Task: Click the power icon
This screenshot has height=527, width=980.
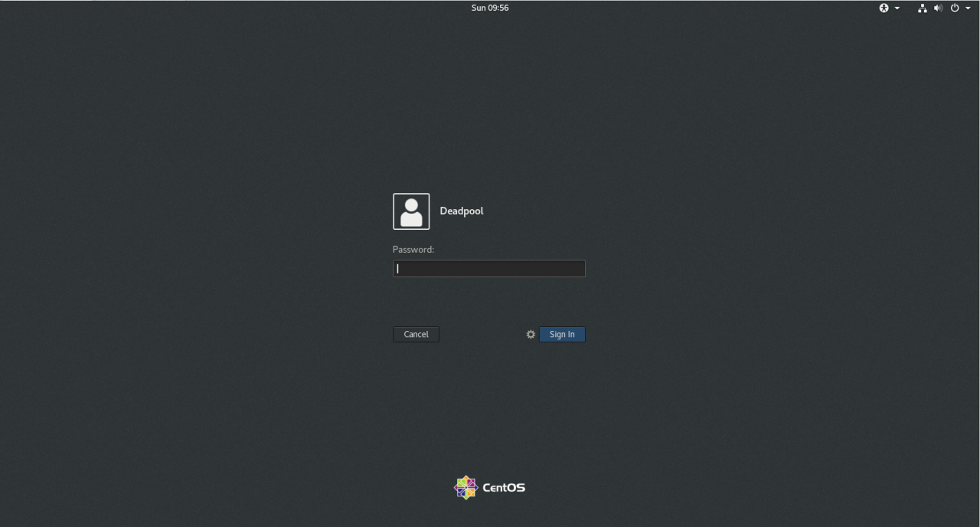Action: [x=954, y=8]
